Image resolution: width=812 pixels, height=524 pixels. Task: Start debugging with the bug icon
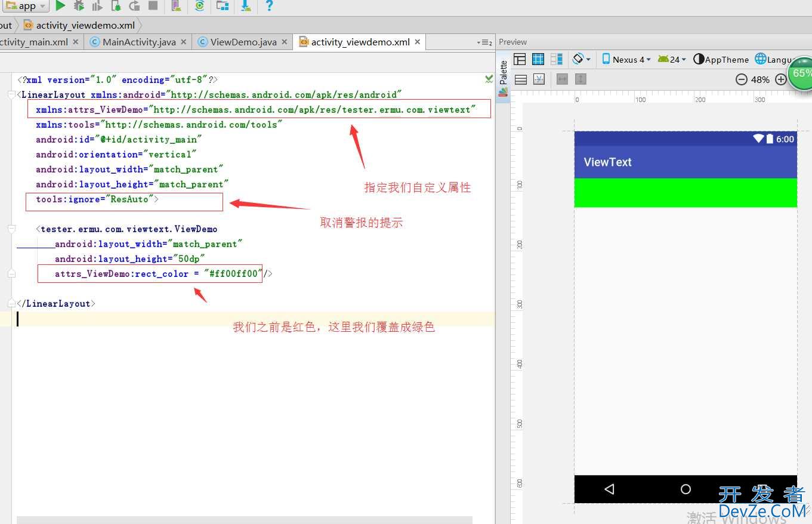point(79,6)
